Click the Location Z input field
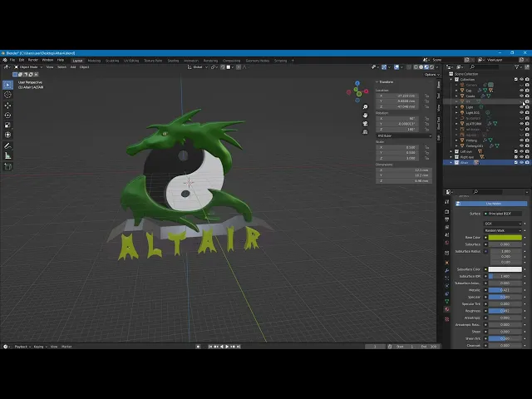 pos(397,107)
